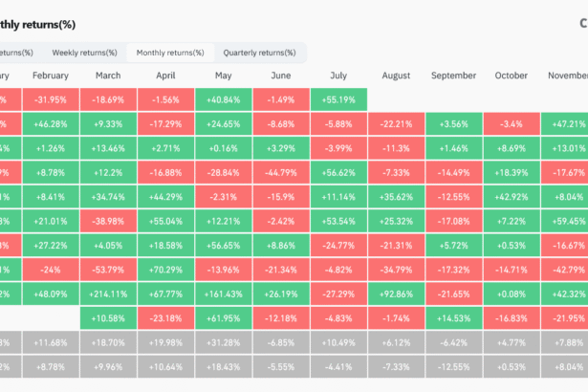This screenshot has height=392, width=588.
Task: Select the +214.11% March cell
Action: coord(107,294)
